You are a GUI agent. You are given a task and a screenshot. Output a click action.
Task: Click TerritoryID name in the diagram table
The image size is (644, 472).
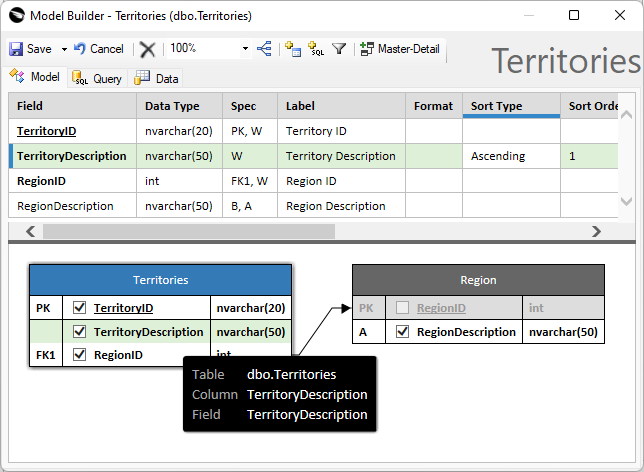pos(124,308)
